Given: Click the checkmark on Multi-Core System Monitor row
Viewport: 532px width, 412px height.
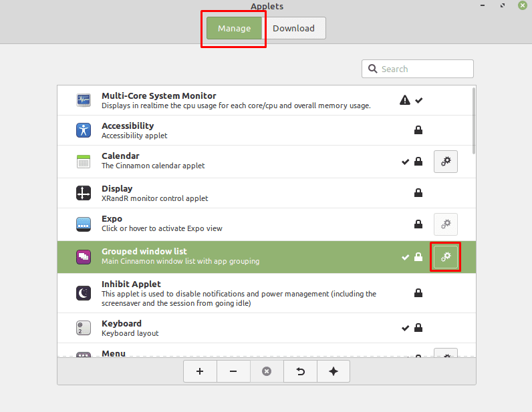Looking at the screenshot, I should coord(419,100).
